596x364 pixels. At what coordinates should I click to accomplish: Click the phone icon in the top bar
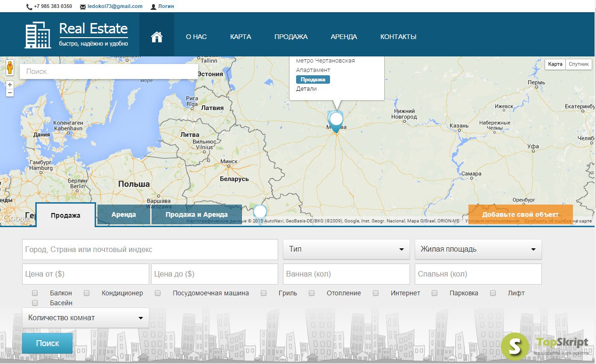click(x=30, y=7)
